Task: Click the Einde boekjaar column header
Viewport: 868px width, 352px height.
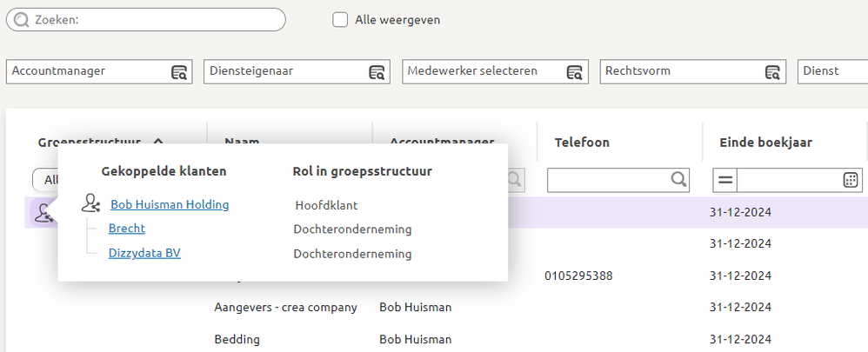Action: click(x=765, y=143)
